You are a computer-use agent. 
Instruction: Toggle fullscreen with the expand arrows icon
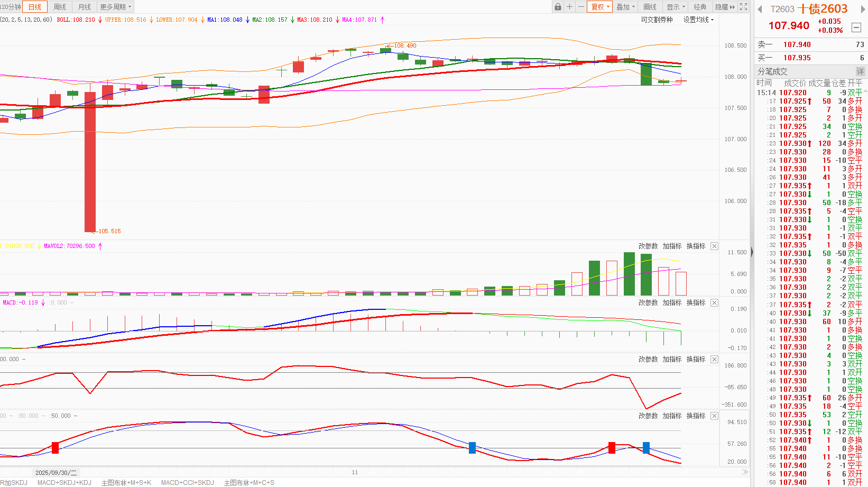click(x=743, y=7)
